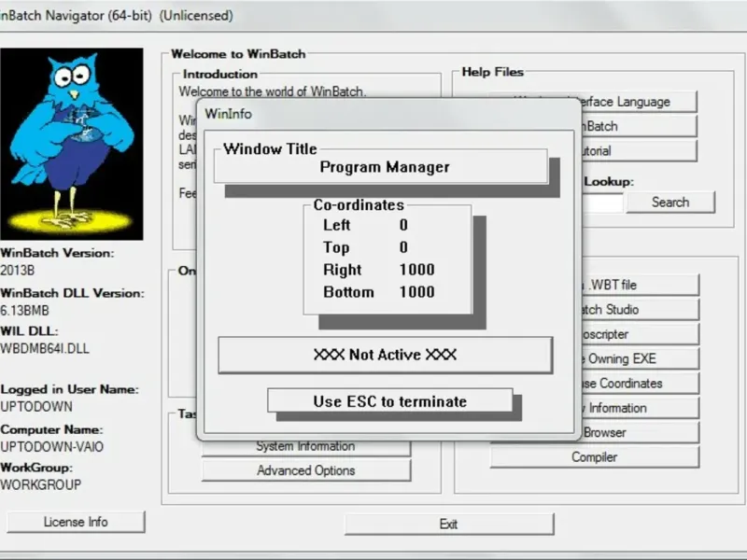Click the Information button above Browser

(x=640, y=408)
